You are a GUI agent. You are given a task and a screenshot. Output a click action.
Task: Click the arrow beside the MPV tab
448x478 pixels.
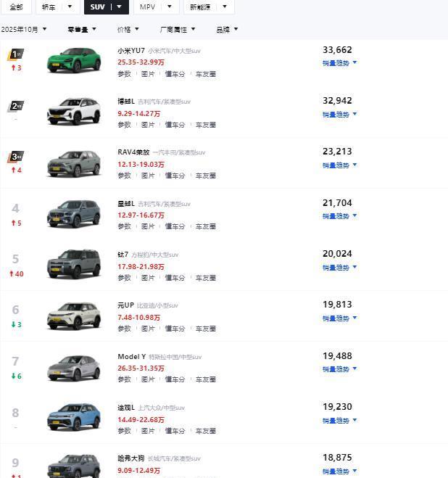(169, 7)
